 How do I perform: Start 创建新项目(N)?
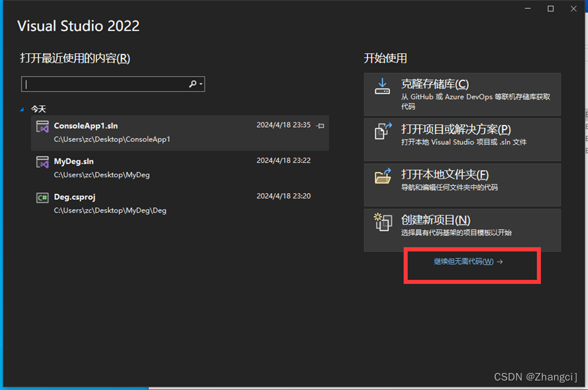click(x=462, y=230)
